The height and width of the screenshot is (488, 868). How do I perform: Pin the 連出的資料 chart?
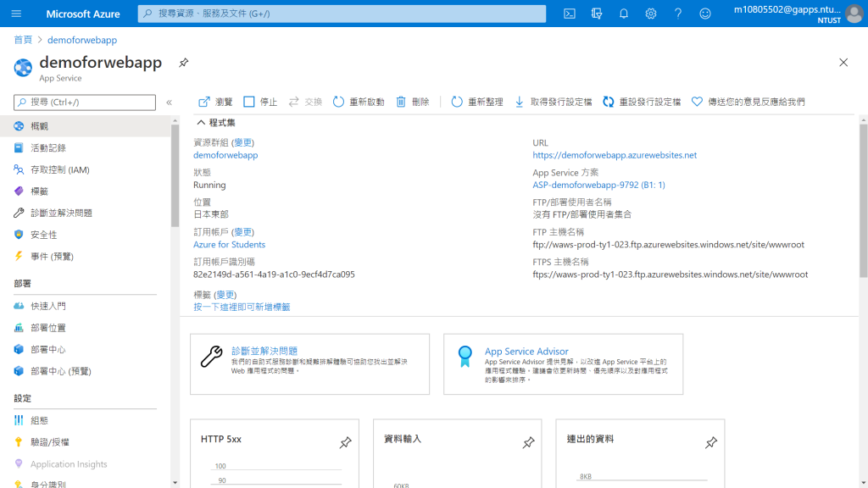tap(711, 442)
